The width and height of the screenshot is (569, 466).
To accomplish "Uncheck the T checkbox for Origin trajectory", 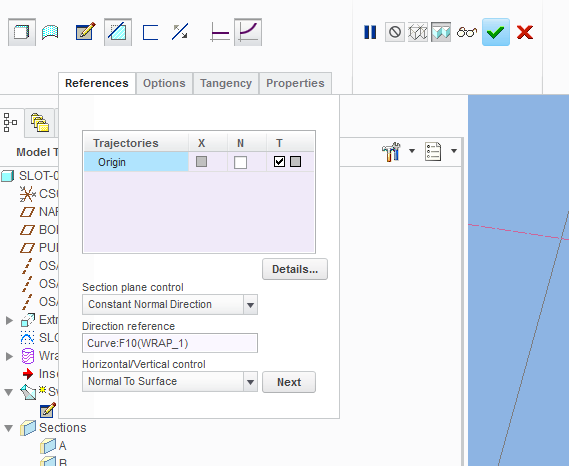I will 279,162.
